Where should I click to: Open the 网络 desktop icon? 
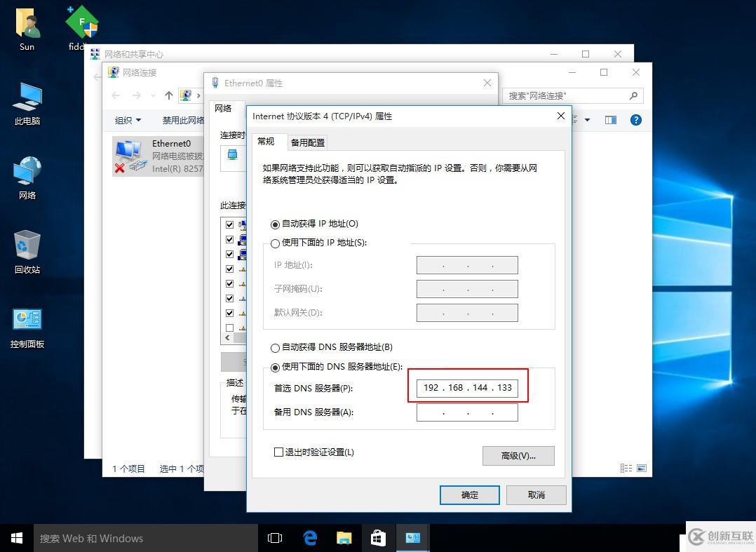[27, 178]
